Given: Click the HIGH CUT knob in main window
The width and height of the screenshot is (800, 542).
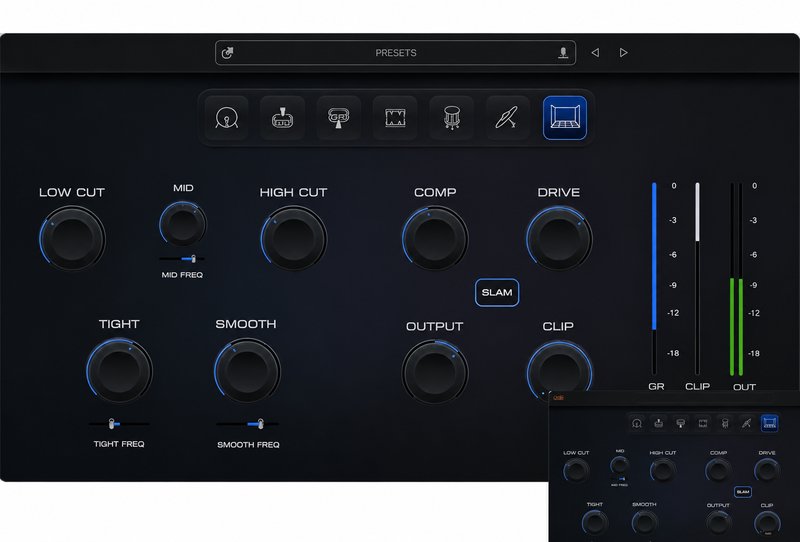Looking at the screenshot, I should 293,238.
